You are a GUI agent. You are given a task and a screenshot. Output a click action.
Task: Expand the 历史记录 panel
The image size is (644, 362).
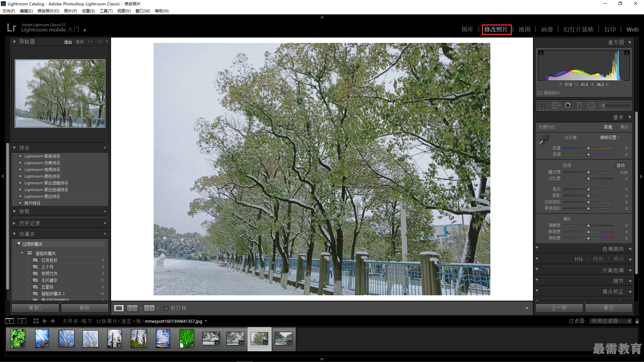click(x=14, y=223)
